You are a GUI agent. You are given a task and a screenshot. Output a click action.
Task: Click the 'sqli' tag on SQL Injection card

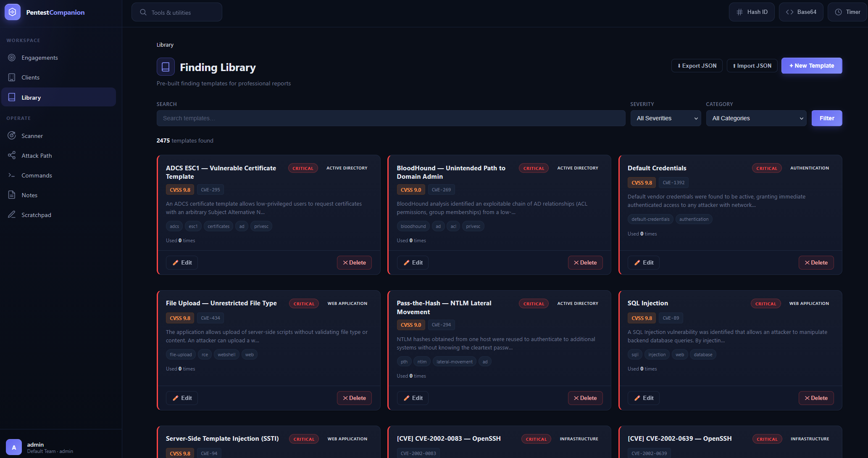click(x=635, y=355)
